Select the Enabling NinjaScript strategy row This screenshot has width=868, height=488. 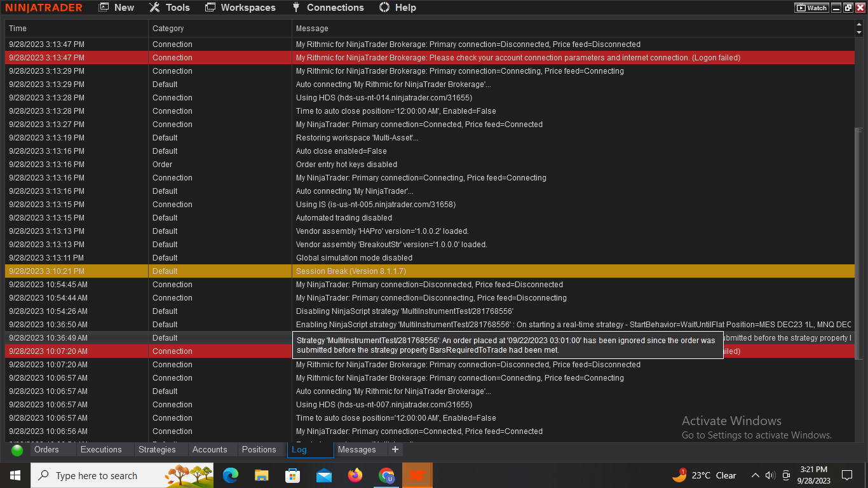[x=430, y=325]
